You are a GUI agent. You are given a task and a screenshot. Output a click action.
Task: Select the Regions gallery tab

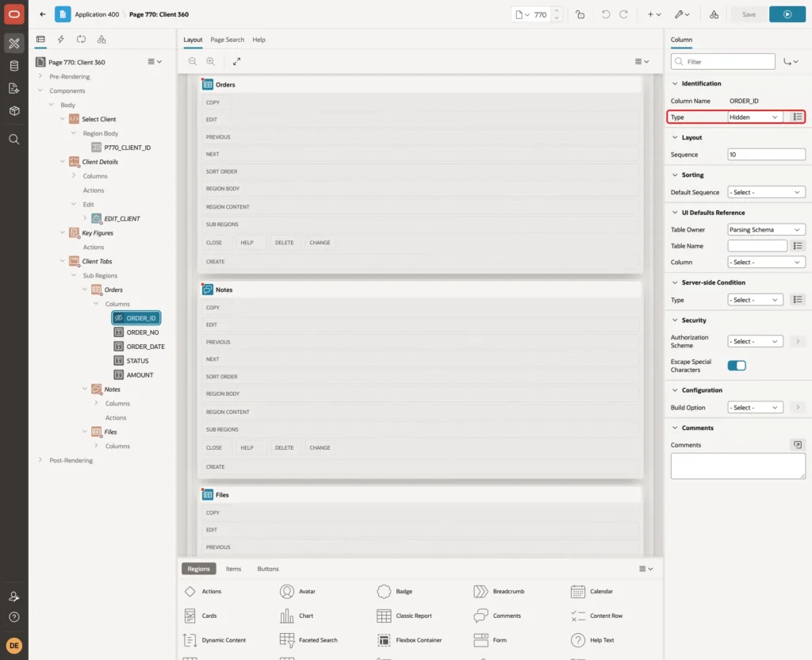coord(199,569)
